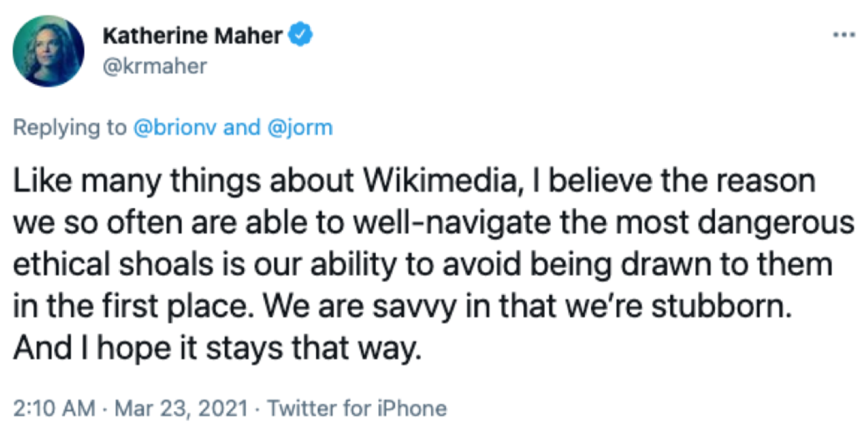Open Katherine Maher's profile picture
This screenshot has width=868, height=433.
point(49,51)
